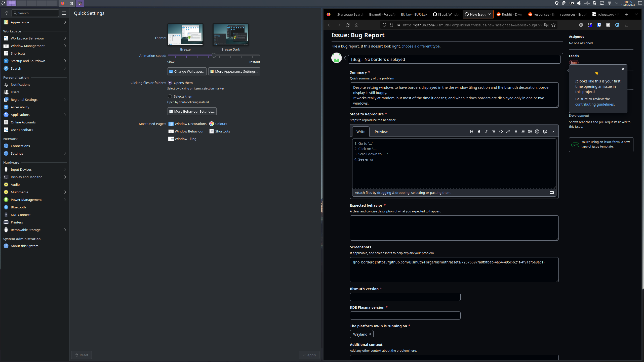Screen dimensions: 644x362
Task: Expand the Workspace Behaviour settings section
Action: 27,38
